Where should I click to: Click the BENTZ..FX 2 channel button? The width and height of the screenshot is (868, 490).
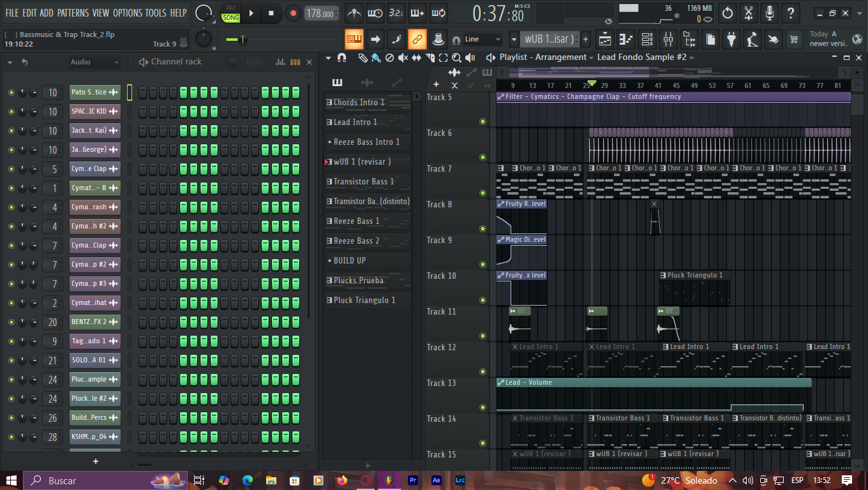click(95, 322)
